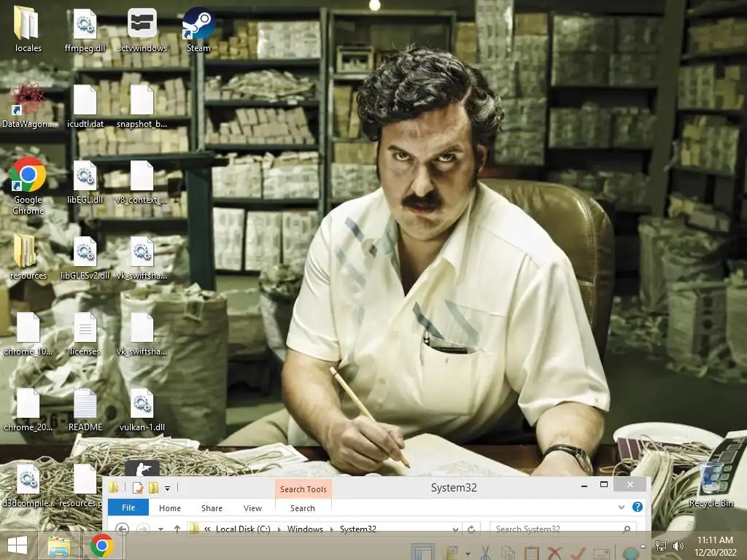Select the DataWagon shortcut icon
This screenshot has width=747, height=560.
[x=28, y=106]
